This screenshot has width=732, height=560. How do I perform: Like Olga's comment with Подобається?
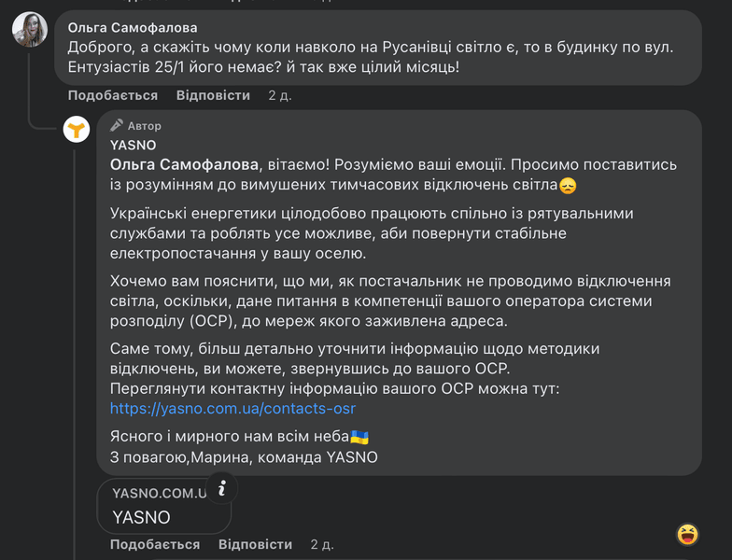click(113, 95)
